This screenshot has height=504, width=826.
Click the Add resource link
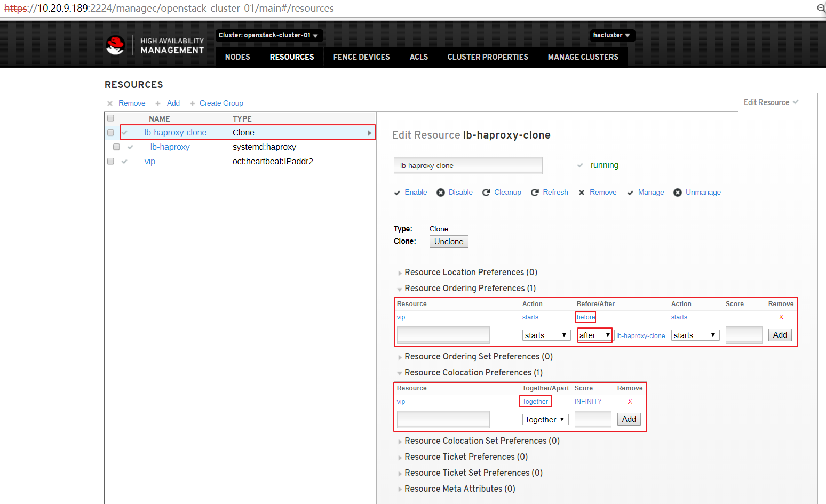pos(173,103)
